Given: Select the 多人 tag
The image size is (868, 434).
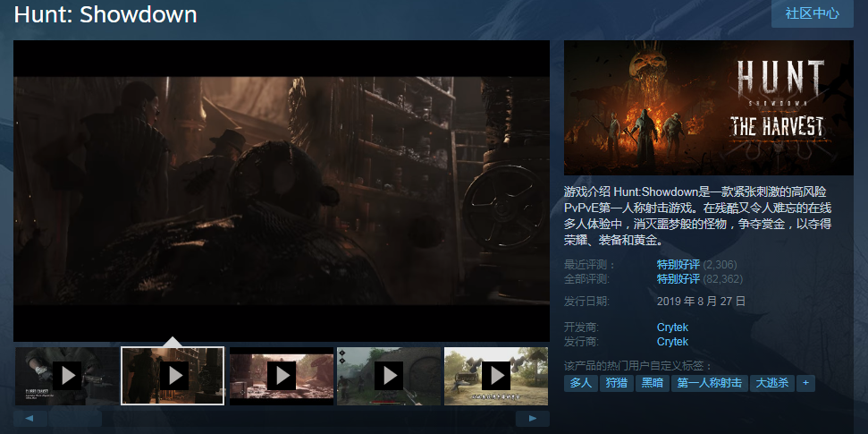Looking at the screenshot, I should pyautogui.click(x=581, y=383).
